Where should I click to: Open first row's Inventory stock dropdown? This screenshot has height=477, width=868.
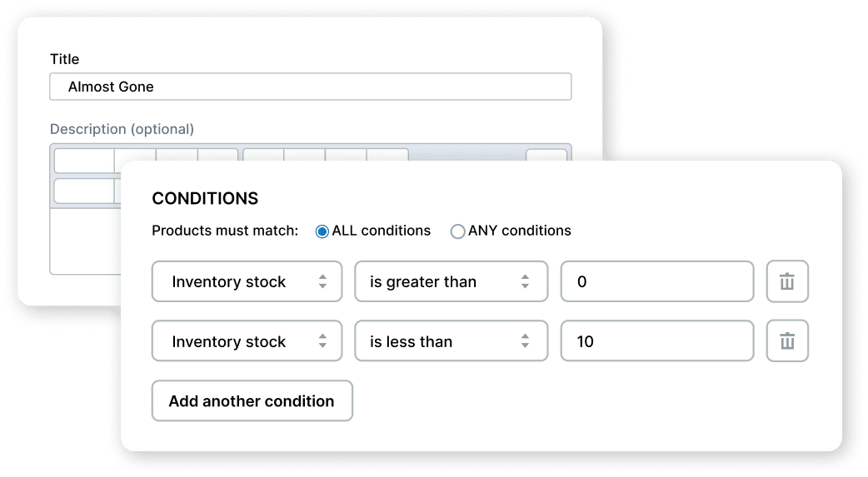(x=247, y=281)
